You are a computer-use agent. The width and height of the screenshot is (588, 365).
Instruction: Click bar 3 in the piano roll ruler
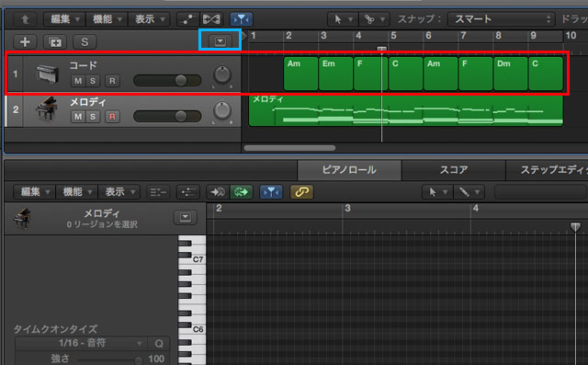click(347, 208)
